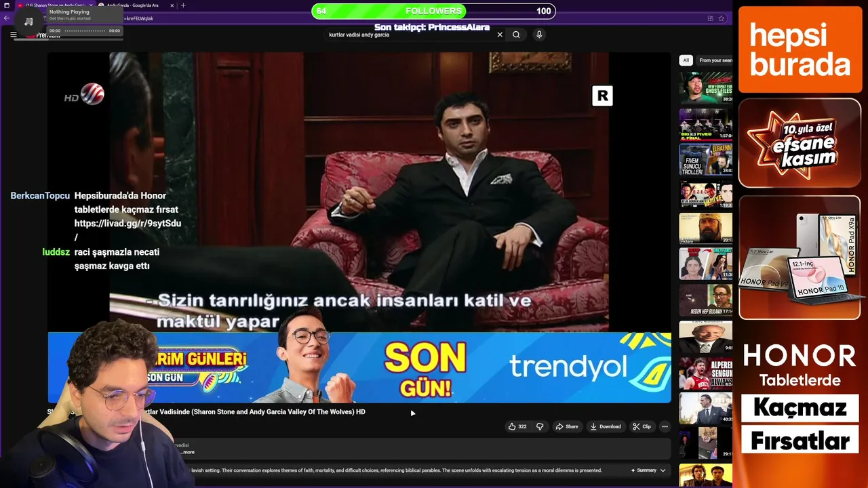Select the 'From your search' filter chip
Screen dimensions: 868x488
714,60
